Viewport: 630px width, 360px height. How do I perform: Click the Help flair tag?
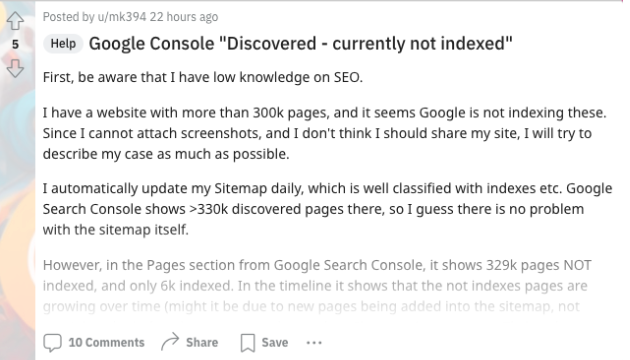(63, 43)
